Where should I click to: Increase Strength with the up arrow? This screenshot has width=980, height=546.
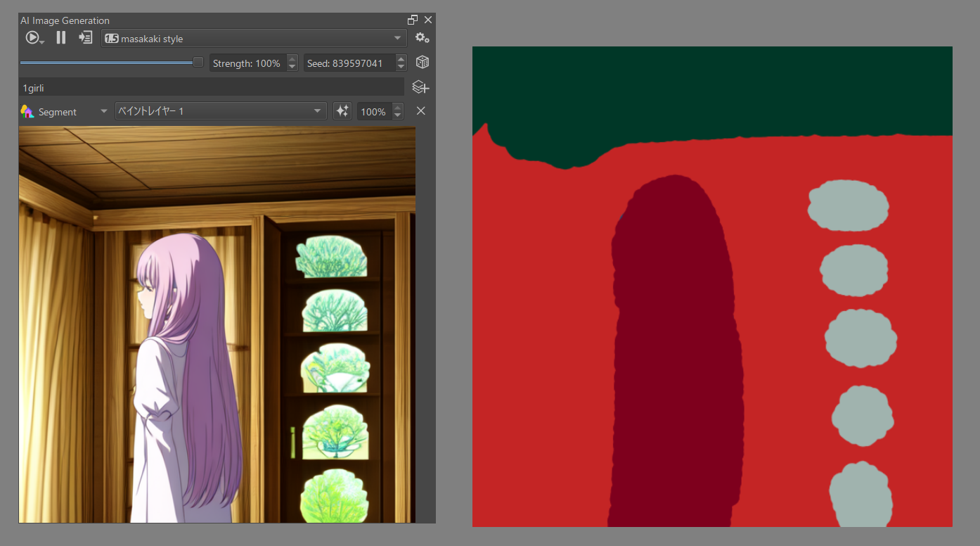point(292,59)
